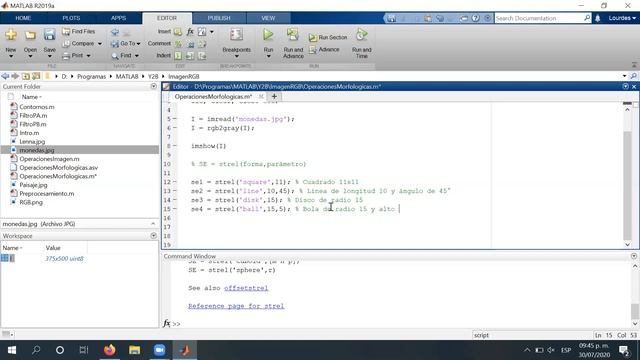
Task: Open Find Files tool
Action: 79,31
